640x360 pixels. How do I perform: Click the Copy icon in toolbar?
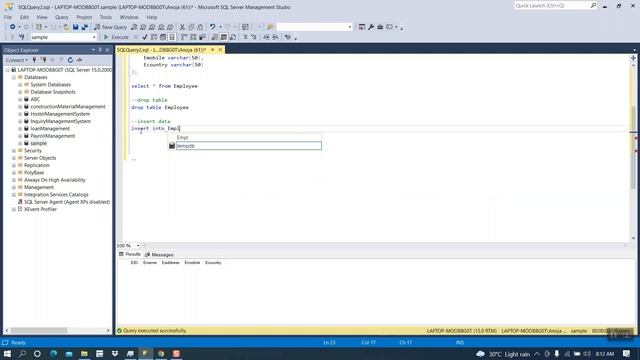pyautogui.click(x=191, y=27)
